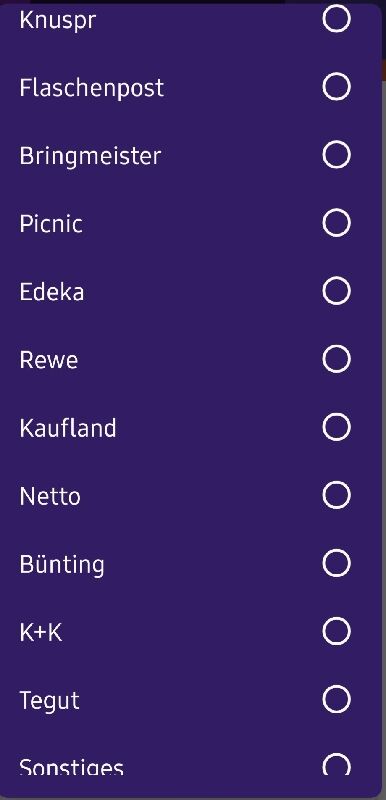Choose the Rewe text label

[49, 361]
